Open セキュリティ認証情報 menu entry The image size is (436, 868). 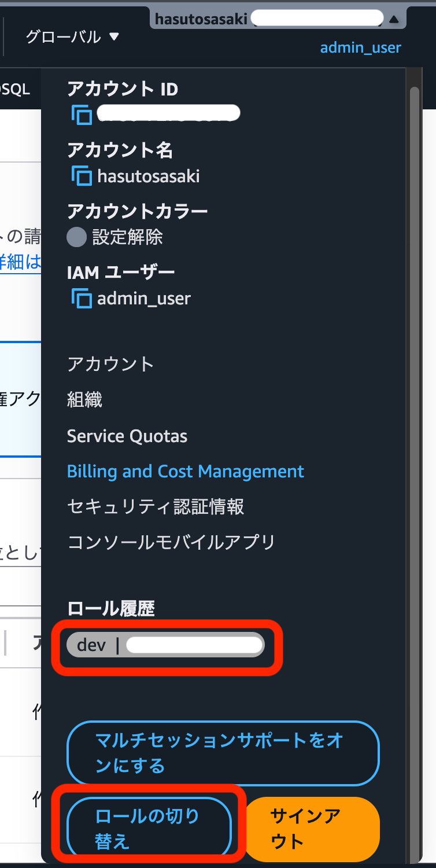(x=156, y=507)
